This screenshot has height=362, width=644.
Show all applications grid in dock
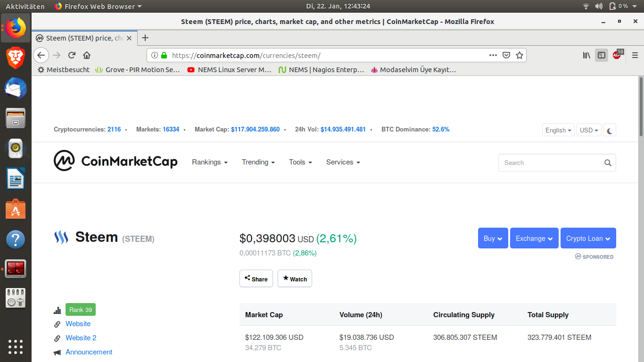pos(16,346)
